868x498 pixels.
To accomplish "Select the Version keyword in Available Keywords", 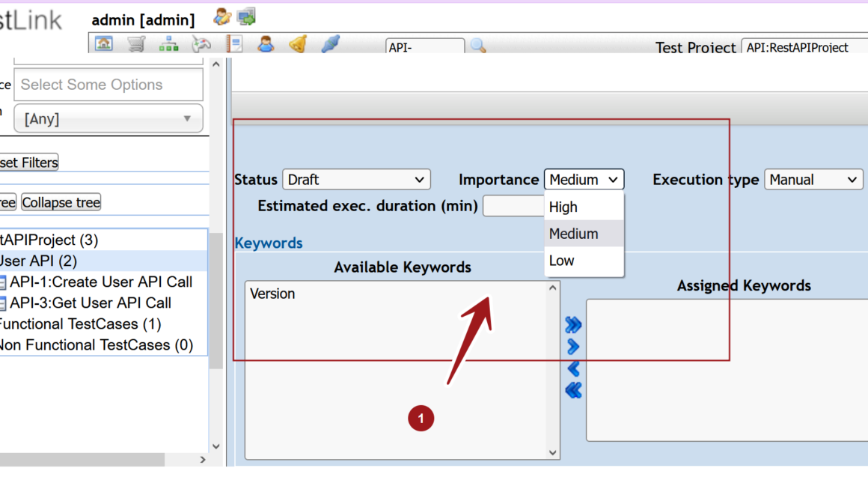I will (272, 293).
